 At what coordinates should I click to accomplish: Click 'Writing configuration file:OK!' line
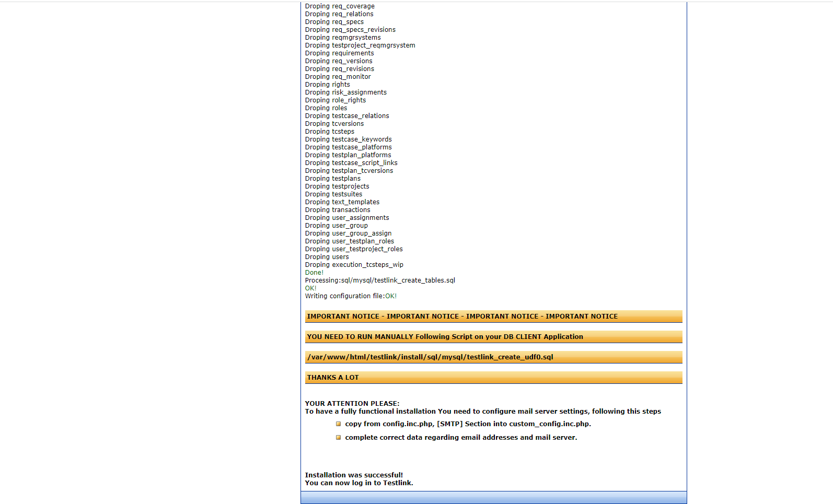[x=351, y=296]
